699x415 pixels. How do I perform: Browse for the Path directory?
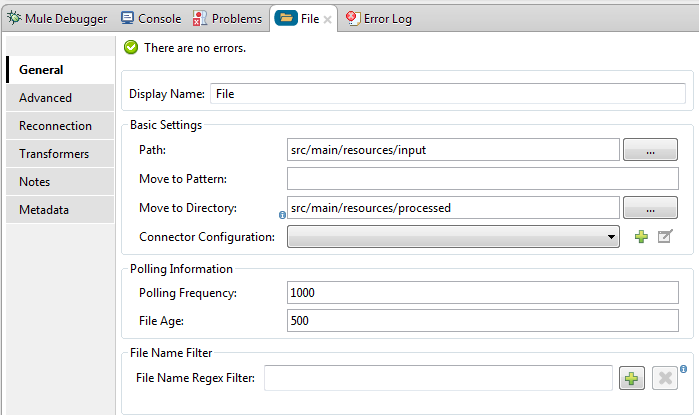click(650, 150)
